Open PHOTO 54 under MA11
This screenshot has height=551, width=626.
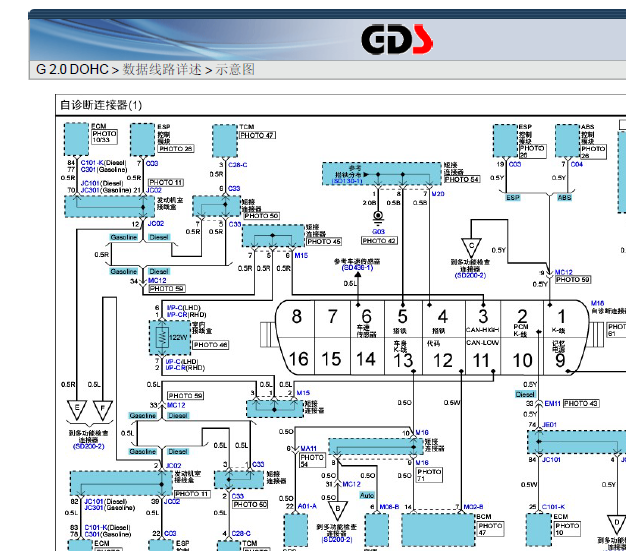(x=312, y=461)
